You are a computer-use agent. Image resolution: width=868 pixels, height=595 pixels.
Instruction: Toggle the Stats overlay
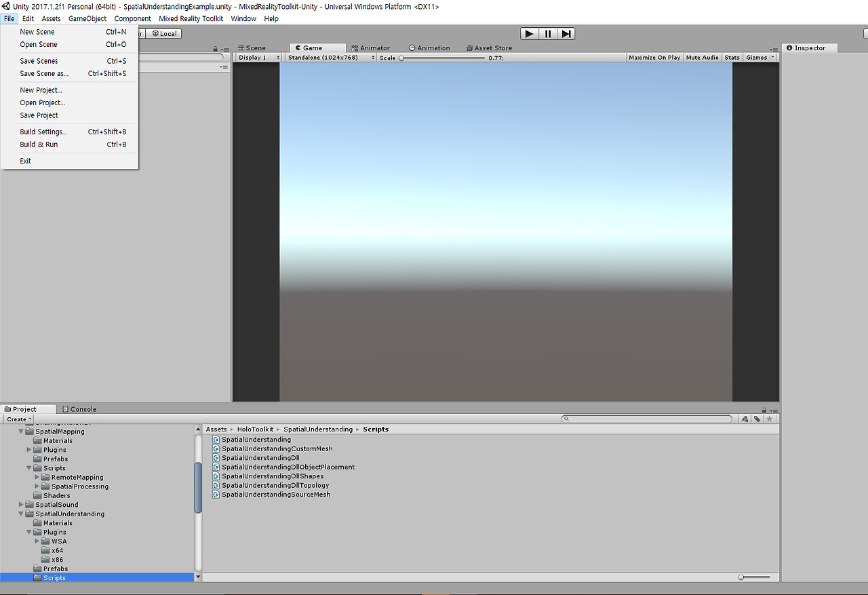click(732, 58)
